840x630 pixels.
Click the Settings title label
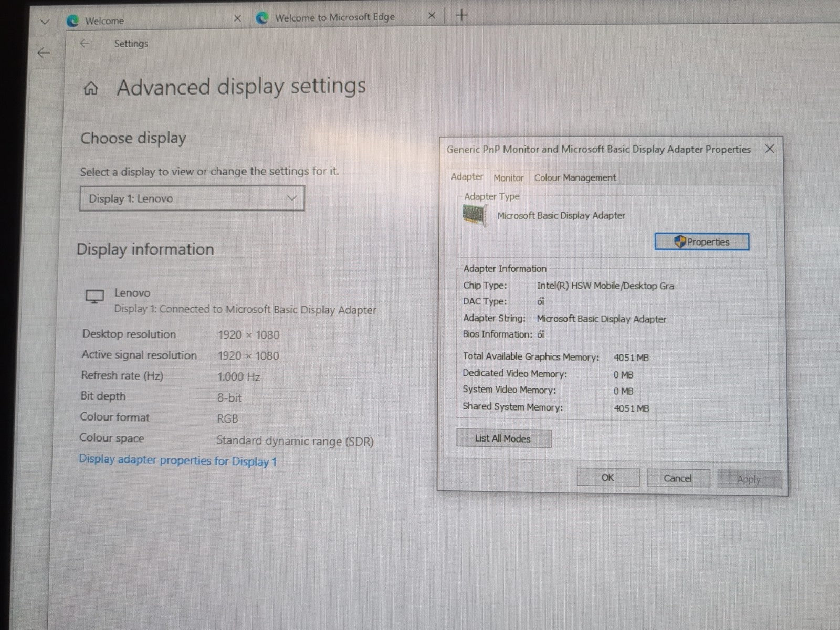131,44
